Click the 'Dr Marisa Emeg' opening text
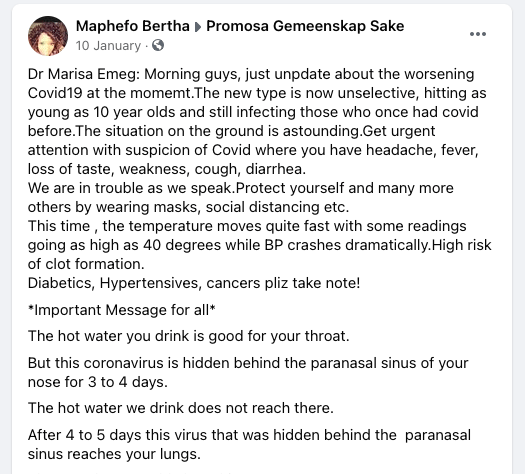 [x=83, y=74]
